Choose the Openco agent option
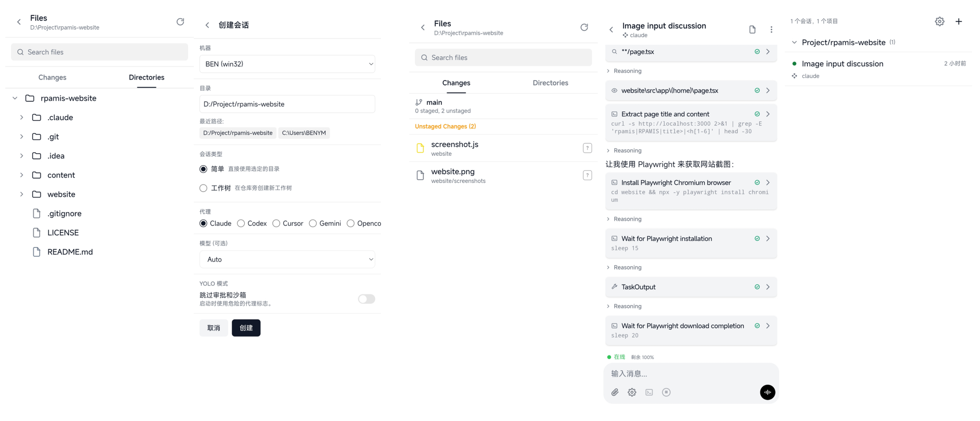 (x=350, y=224)
